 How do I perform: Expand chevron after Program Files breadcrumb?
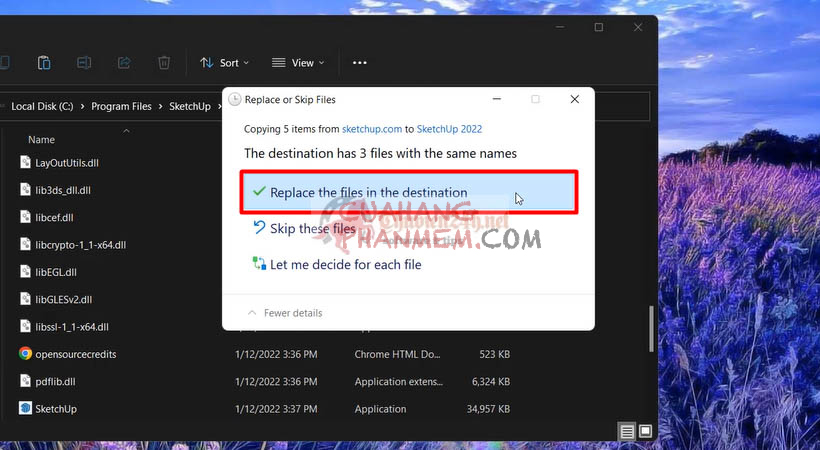click(160, 106)
